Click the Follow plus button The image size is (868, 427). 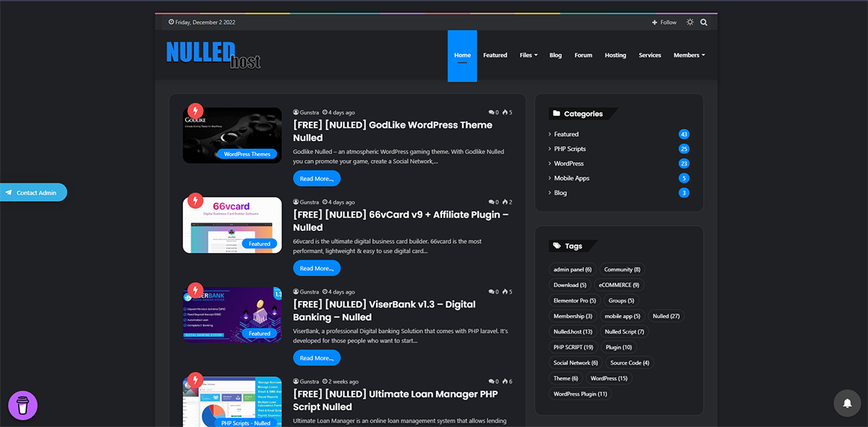pos(664,22)
